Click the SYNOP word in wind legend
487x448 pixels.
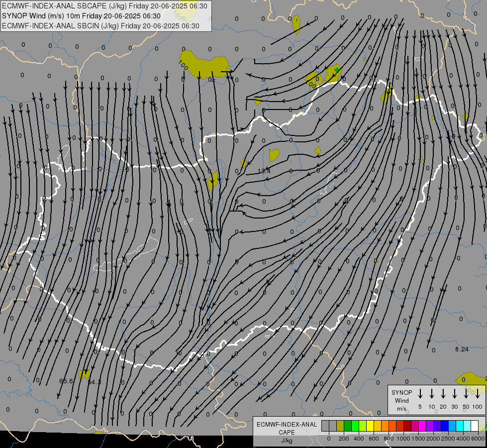point(401,392)
